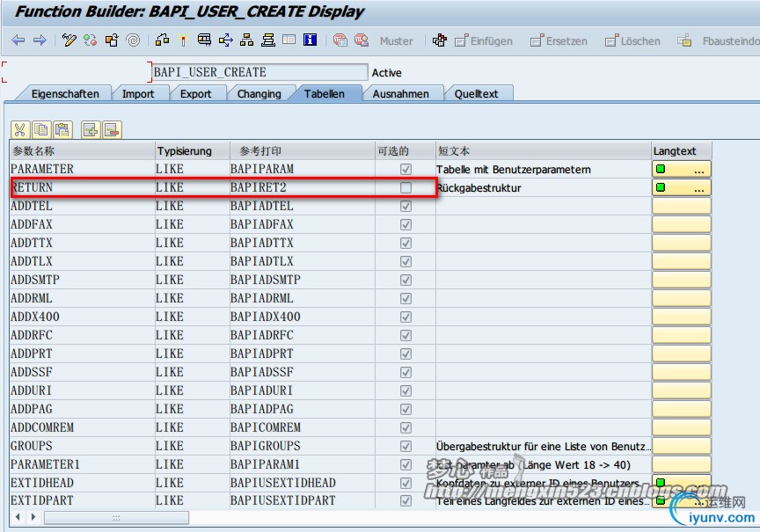
Task: Click the function module name field
Action: pyautogui.click(x=259, y=72)
